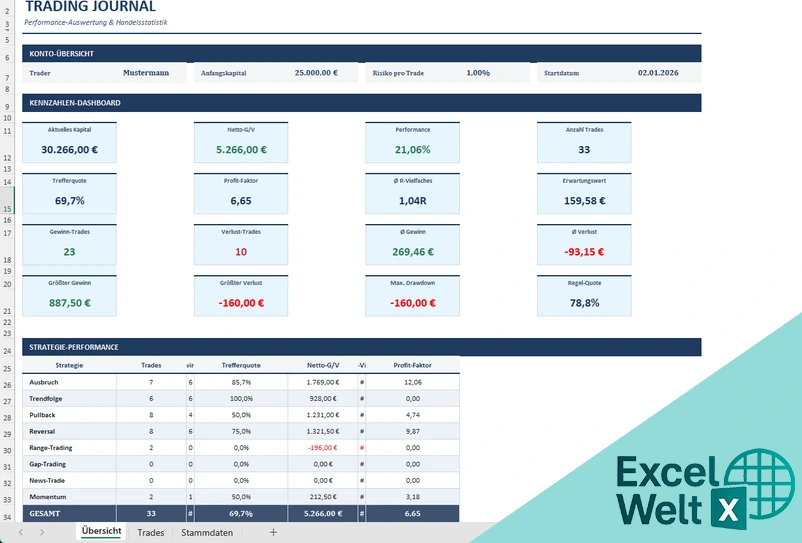
Task: Click the Reversal profit factor 9,87
Action: point(412,431)
